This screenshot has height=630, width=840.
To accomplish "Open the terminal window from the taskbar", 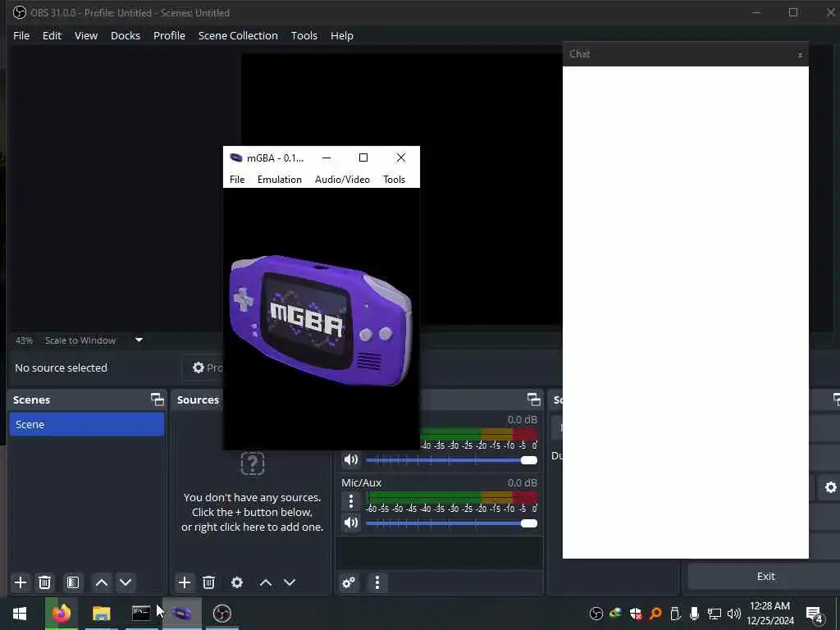I will tap(141, 614).
